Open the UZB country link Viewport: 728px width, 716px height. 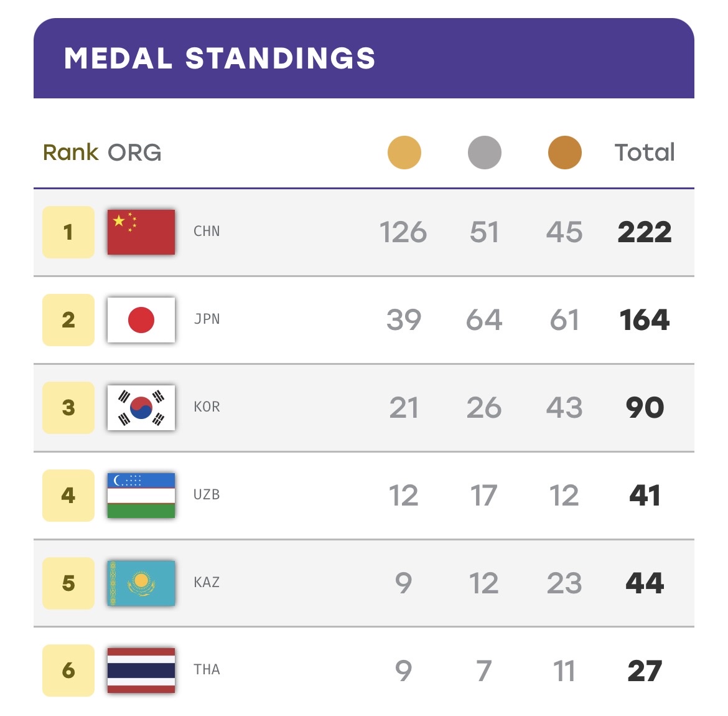point(207,495)
